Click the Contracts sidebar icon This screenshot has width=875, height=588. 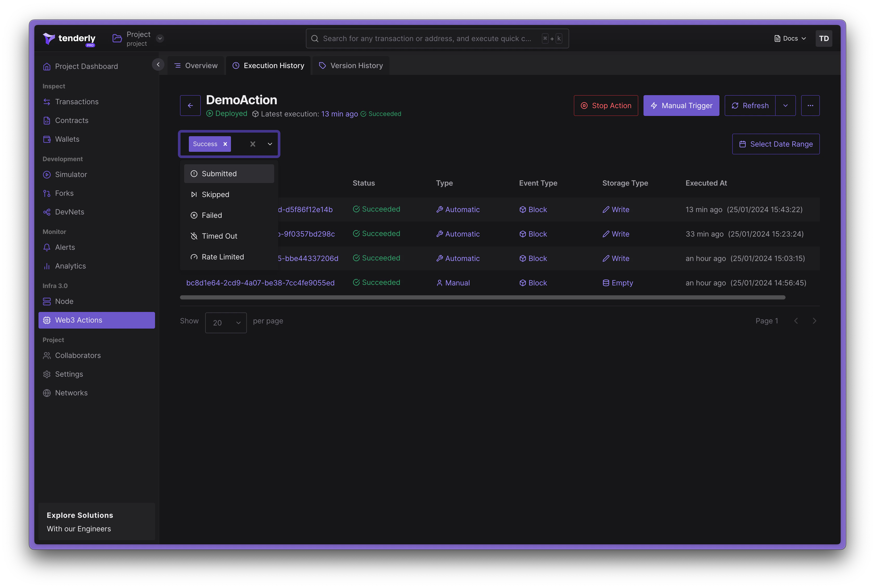pos(47,120)
